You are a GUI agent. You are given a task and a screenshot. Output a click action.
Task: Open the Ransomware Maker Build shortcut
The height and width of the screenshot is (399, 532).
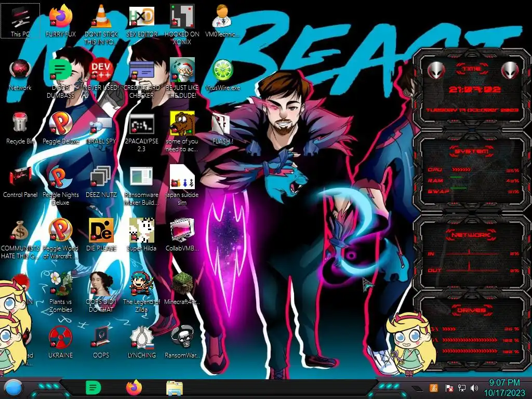(x=141, y=186)
